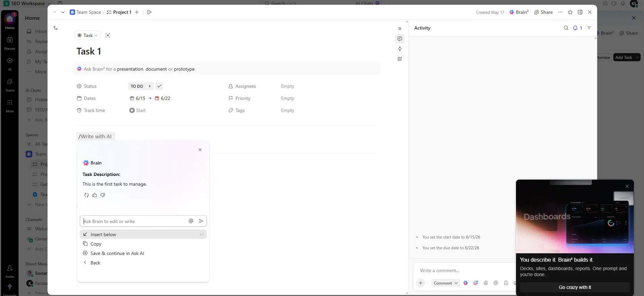This screenshot has width=644, height=296.
Task: Open the Project 1 breadcrumb
Action: click(119, 12)
